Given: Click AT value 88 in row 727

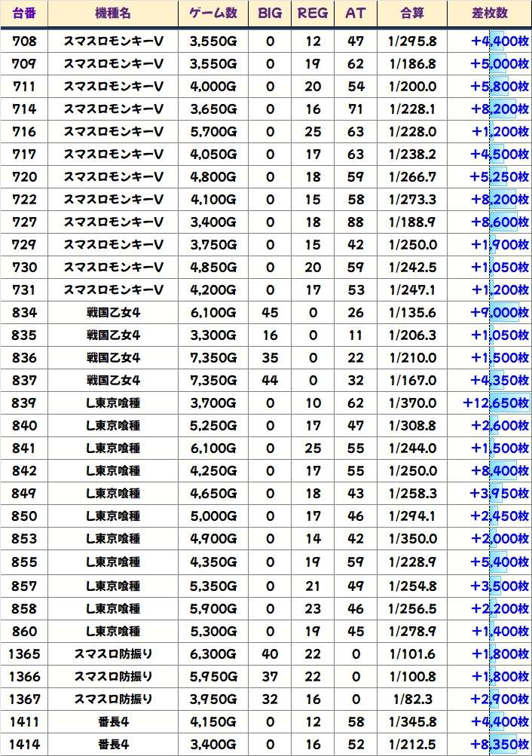Looking at the screenshot, I should (356, 222).
